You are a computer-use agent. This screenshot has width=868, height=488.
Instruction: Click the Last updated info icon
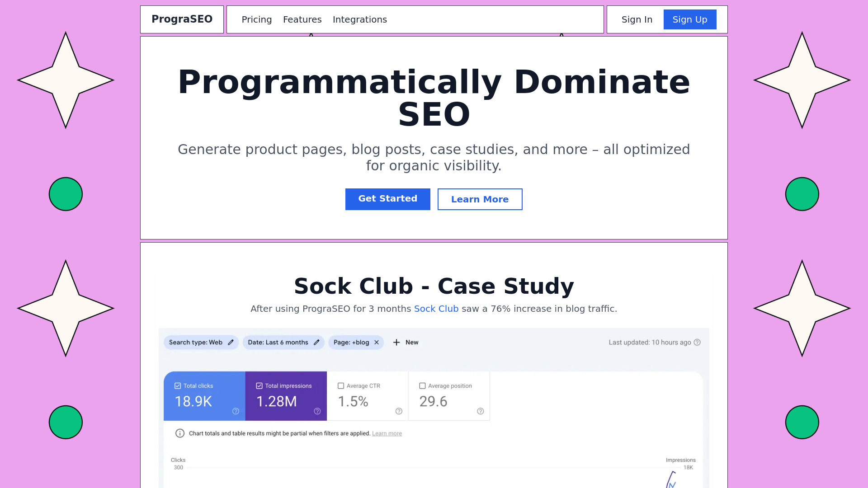[x=698, y=342]
